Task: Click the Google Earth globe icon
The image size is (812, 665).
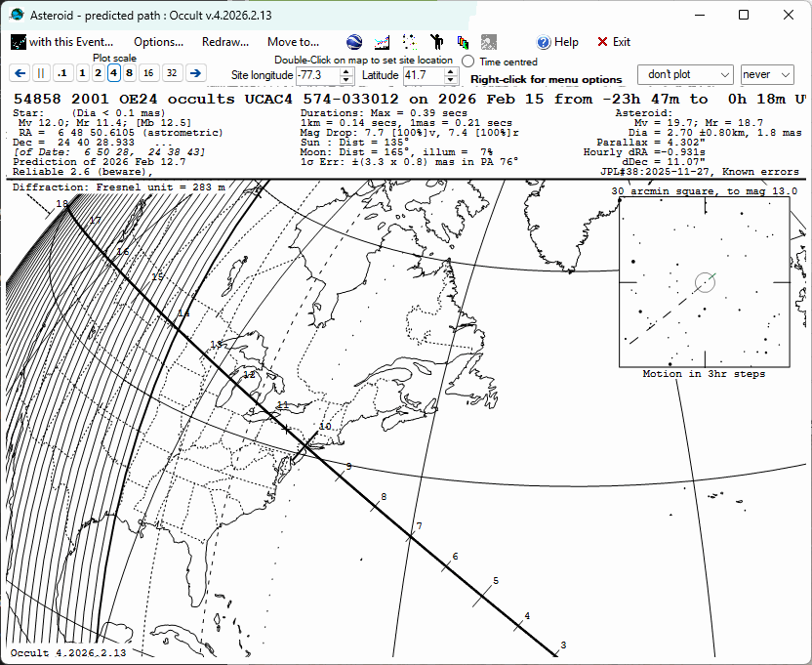Action: [x=354, y=42]
